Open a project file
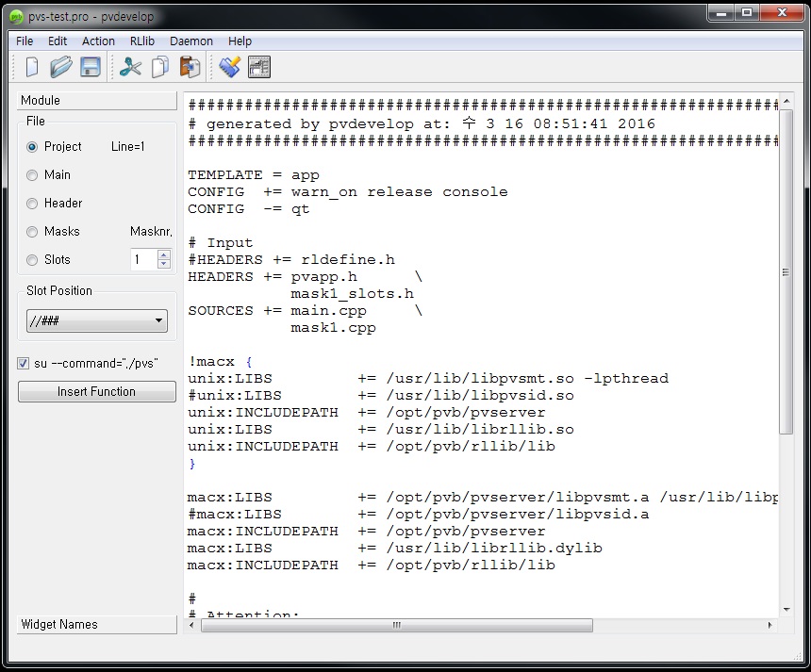This screenshot has height=672, width=811. pyautogui.click(x=59, y=66)
